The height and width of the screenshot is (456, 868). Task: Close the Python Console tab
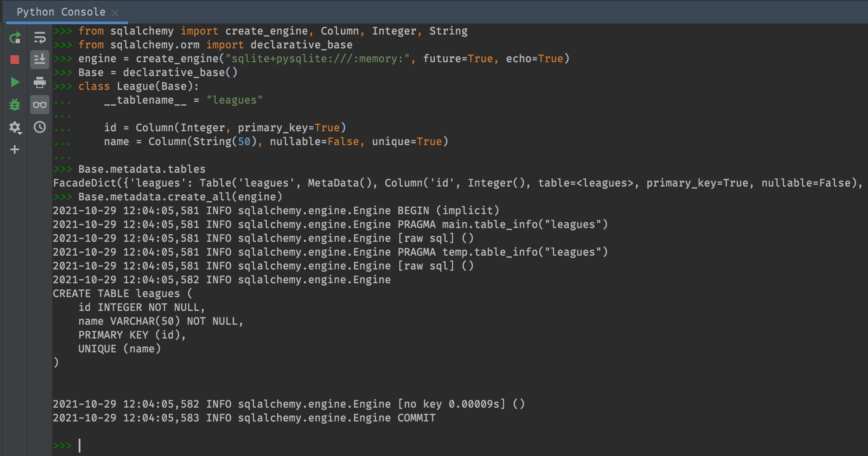pos(115,13)
